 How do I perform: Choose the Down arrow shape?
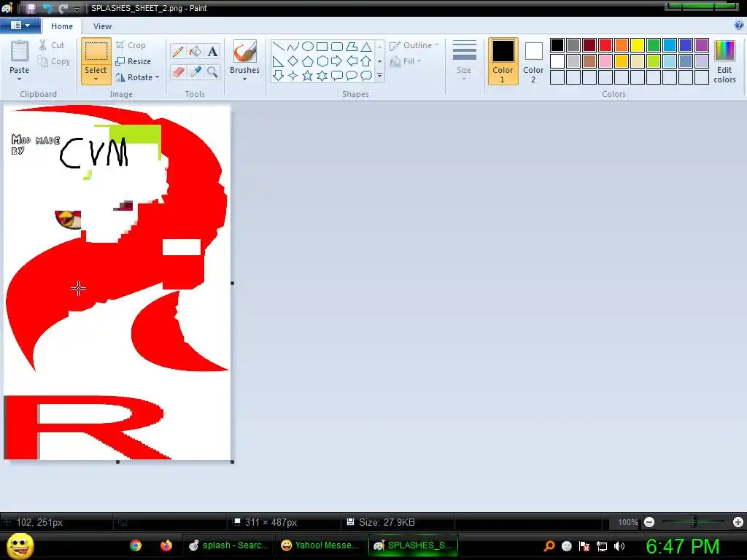click(278, 75)
